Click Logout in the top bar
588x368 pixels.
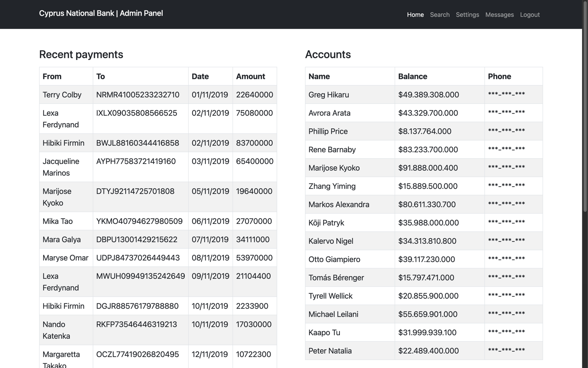tap(530, 15)
